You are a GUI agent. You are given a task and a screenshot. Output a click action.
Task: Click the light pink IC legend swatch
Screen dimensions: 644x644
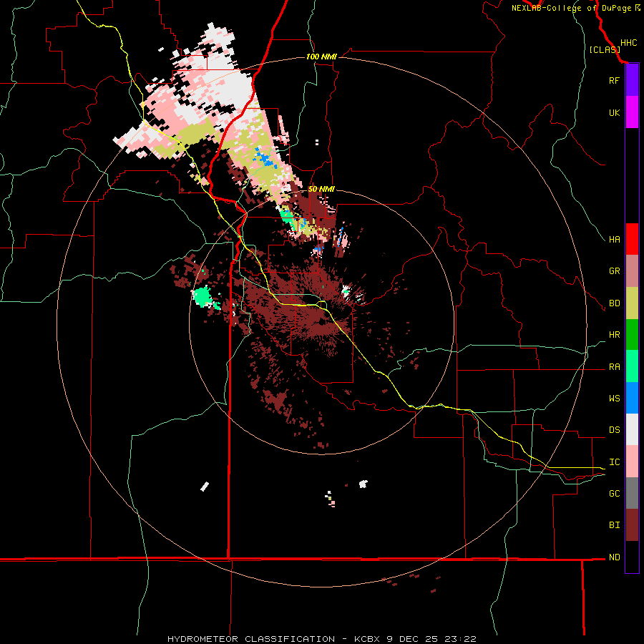click(632, 462)
